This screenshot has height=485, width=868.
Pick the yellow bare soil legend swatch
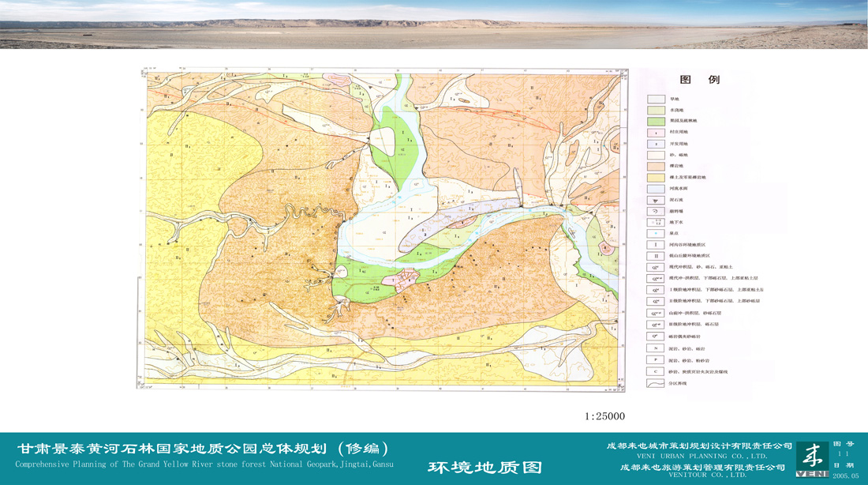[x=656, y=178]
